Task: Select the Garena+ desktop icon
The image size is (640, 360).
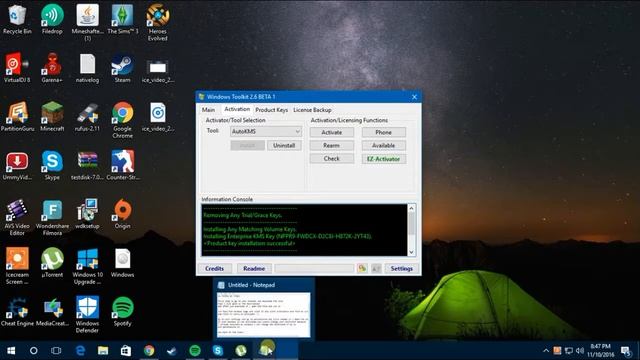Action: 52,68
